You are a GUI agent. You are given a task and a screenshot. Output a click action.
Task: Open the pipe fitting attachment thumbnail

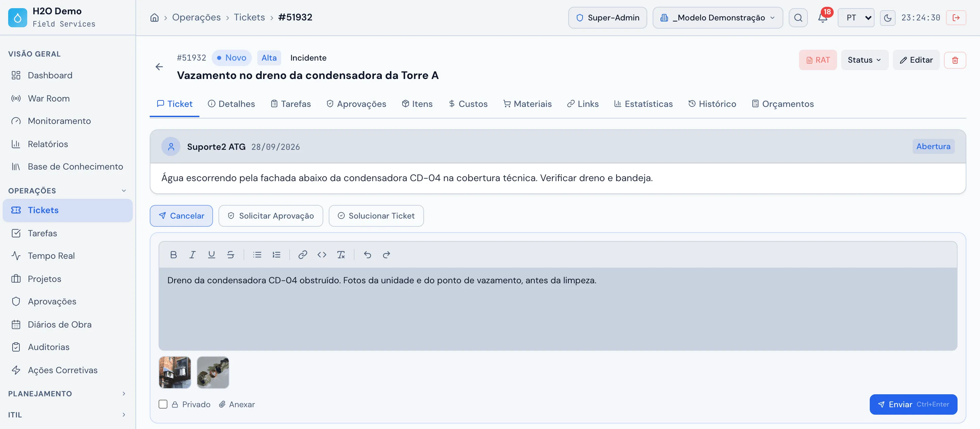point(213,372)
